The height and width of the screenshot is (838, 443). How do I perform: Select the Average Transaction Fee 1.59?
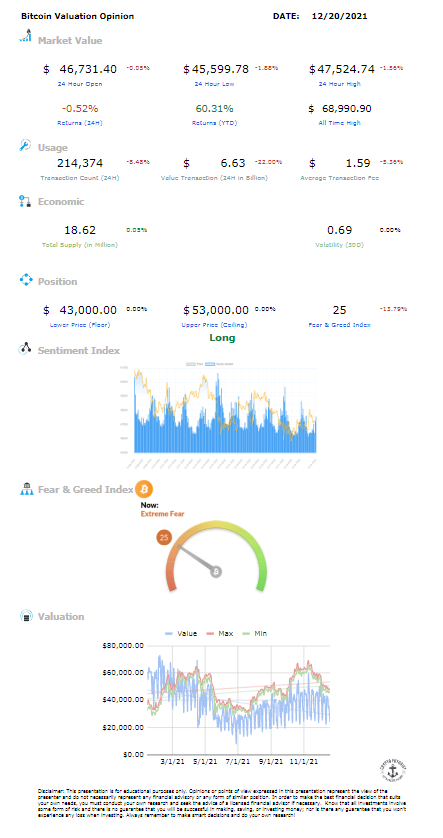tap(359, 163)
